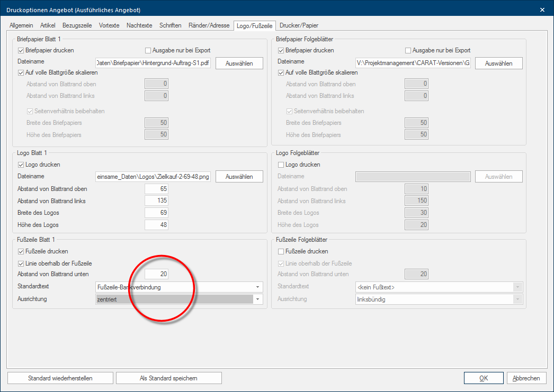Close the Druckoptionen dialog with X
The image size is (554, 392).
click(x=542, y=10)
